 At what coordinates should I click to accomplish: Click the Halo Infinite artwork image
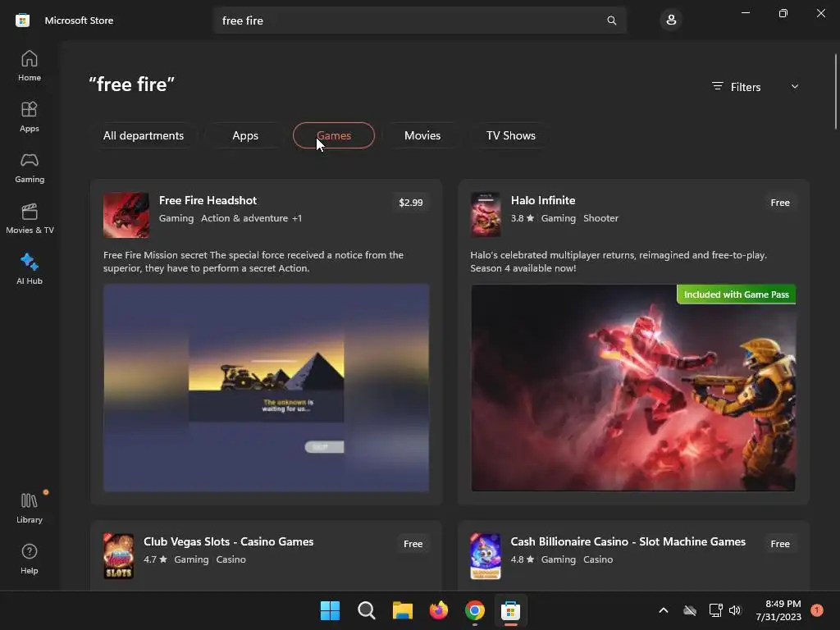[633, 388]
